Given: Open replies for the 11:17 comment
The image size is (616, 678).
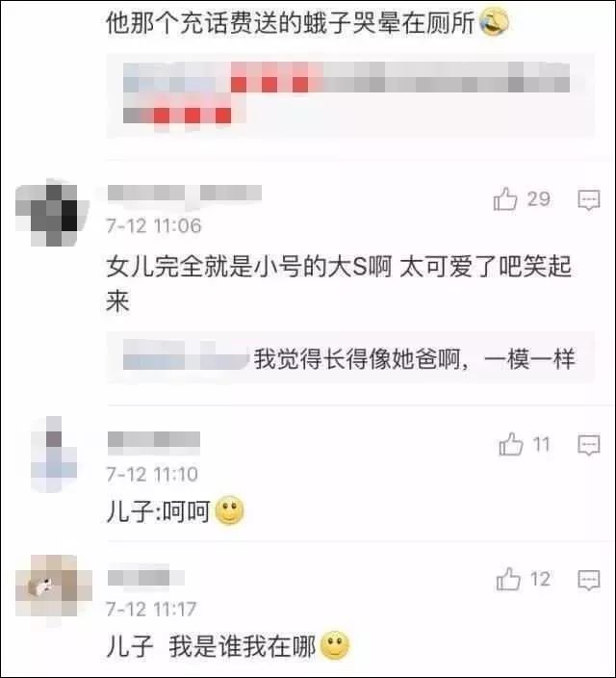Looking at the screenshot, I should [589, 580].
